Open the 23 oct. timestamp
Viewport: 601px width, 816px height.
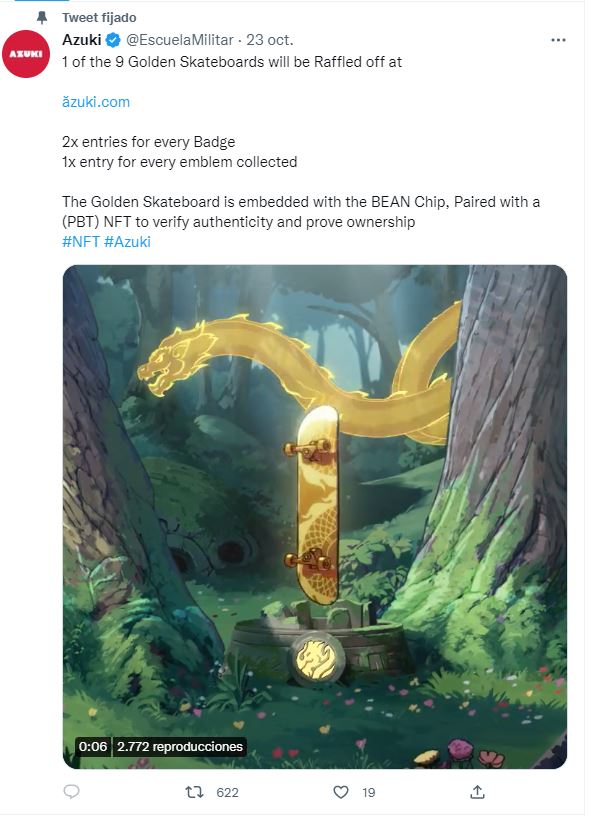coord(270,40)
